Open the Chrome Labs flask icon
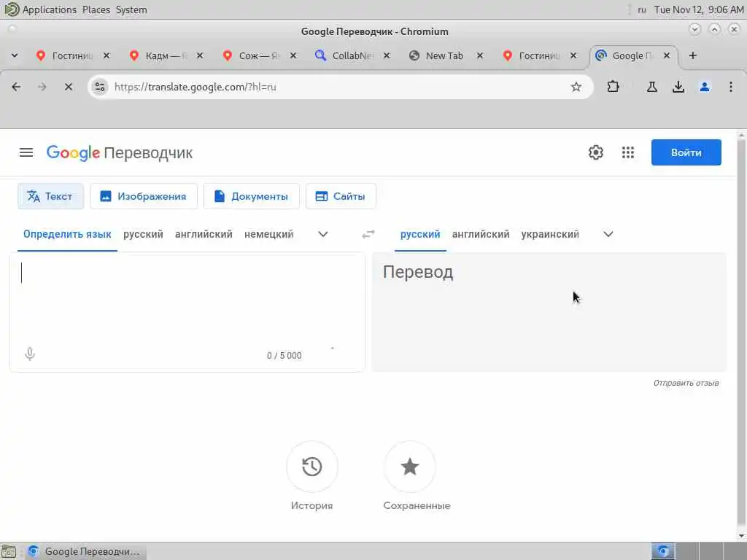The width and height of the screenshot is (747, 560). [x=651, y=87]
